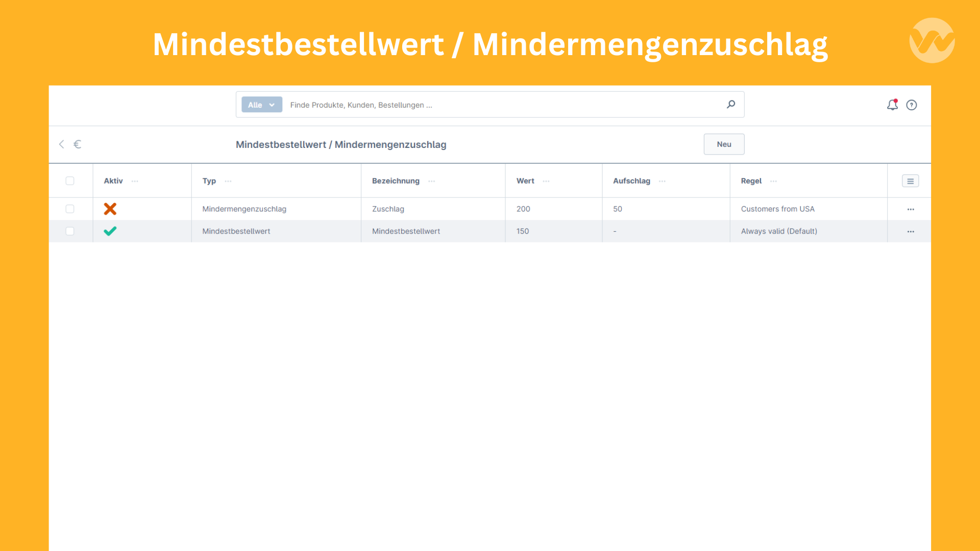Image resolution: width=980 pixels, height=551 pixels.
Task: Open the Wert column options menu
Action: click(x=546, y=181)
